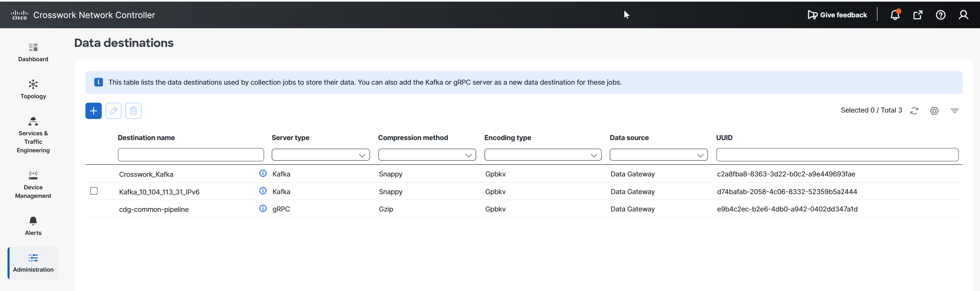Click the add data destination plus button
The width and height of the screenshot is (980, 291).
(x=93, y=111)
